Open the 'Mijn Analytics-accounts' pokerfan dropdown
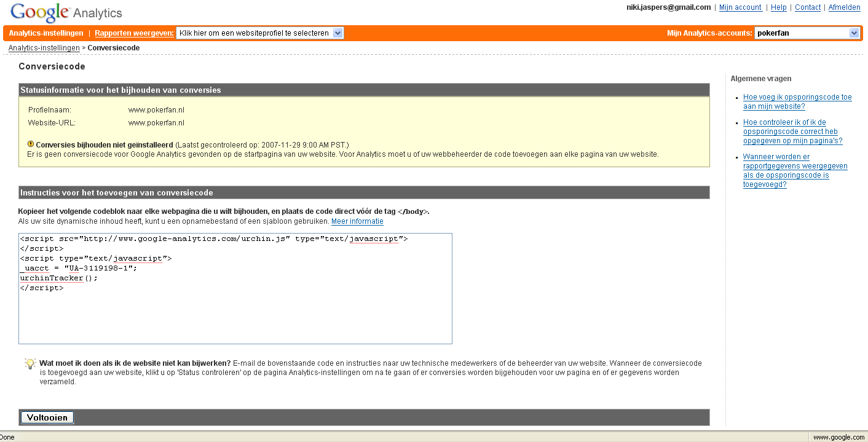868x442 pixels. point(807,33)
